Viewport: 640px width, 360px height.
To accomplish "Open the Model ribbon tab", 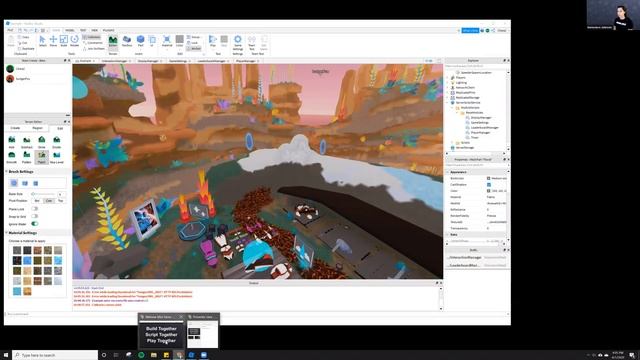I will tap(70, 30).
